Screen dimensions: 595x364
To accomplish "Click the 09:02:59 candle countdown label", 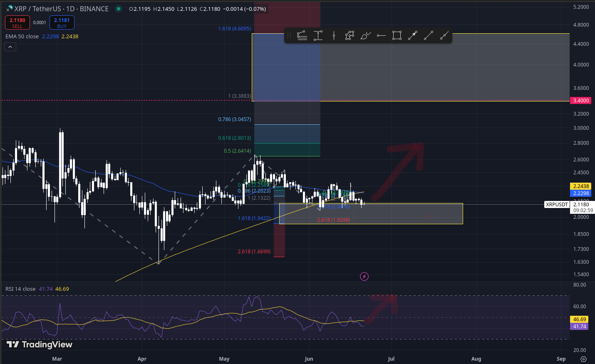I will pos(583,210).
